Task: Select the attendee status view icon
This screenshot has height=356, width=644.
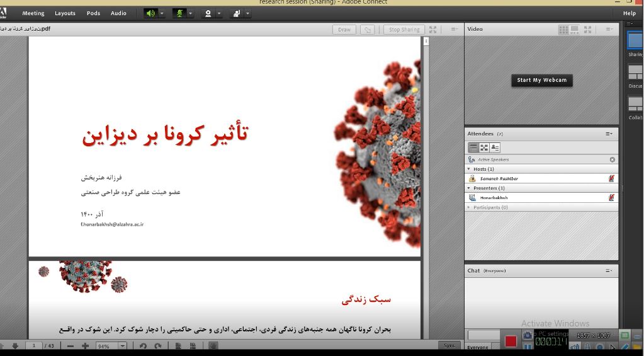Action: 495,147
